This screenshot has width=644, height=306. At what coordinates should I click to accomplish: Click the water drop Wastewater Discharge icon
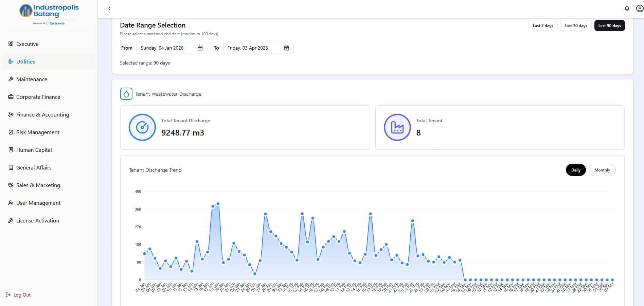(126, 94)
